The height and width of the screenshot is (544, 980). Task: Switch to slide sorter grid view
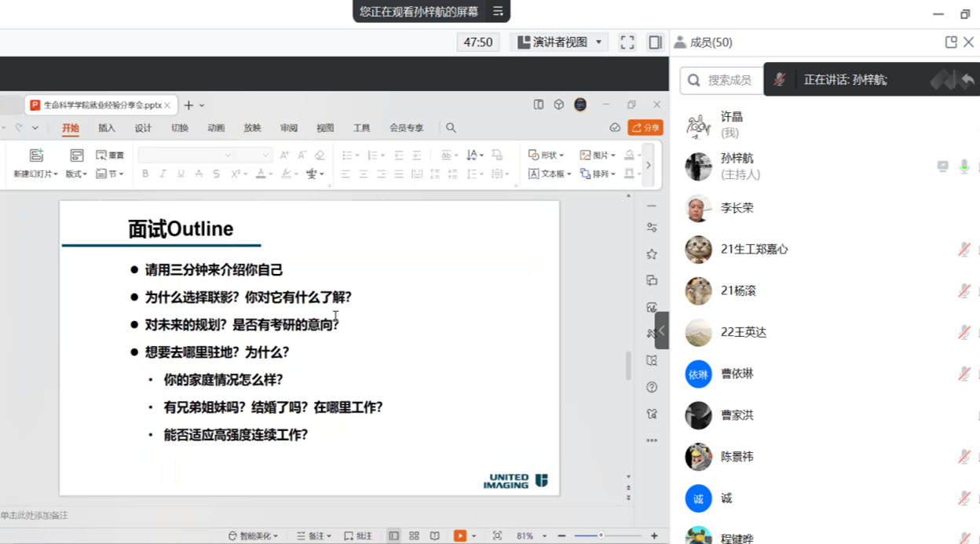click(x=414, y=535)
